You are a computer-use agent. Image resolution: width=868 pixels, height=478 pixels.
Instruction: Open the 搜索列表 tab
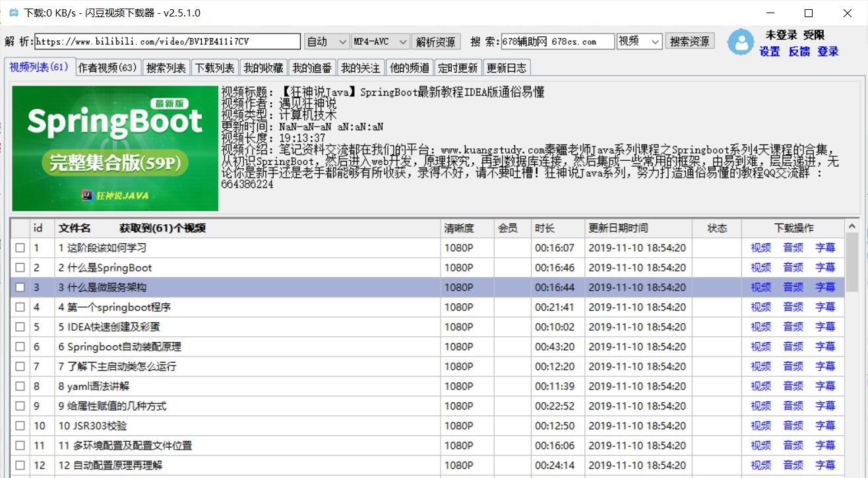point(166,67)
